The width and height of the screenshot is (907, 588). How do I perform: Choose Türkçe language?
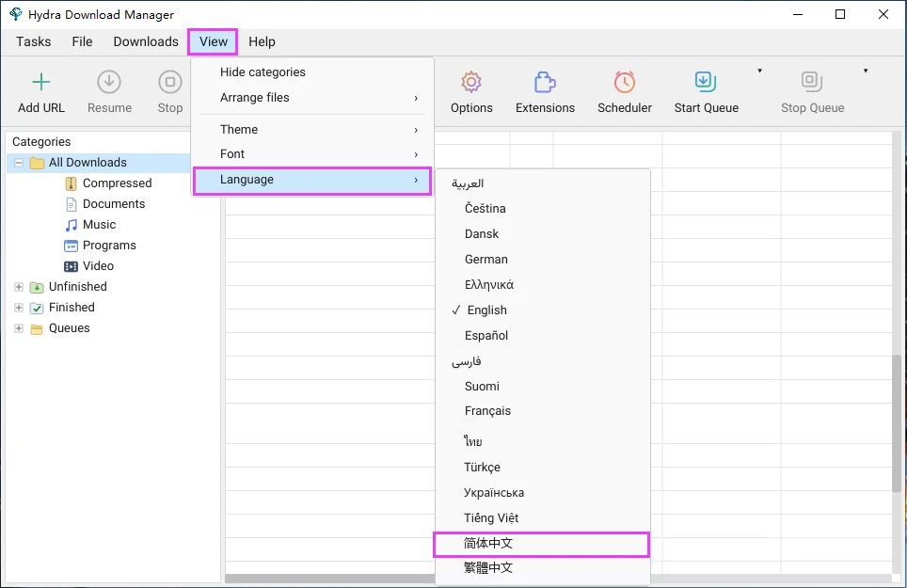tap(543, 468)
